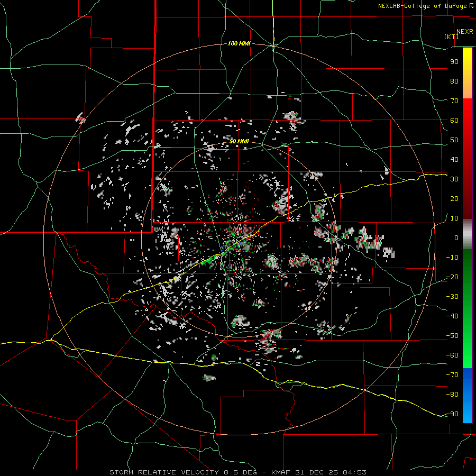This screenshot has width=476, height=476.
Task: Click the 10 value on velocity scale
Action: [454, 218]
